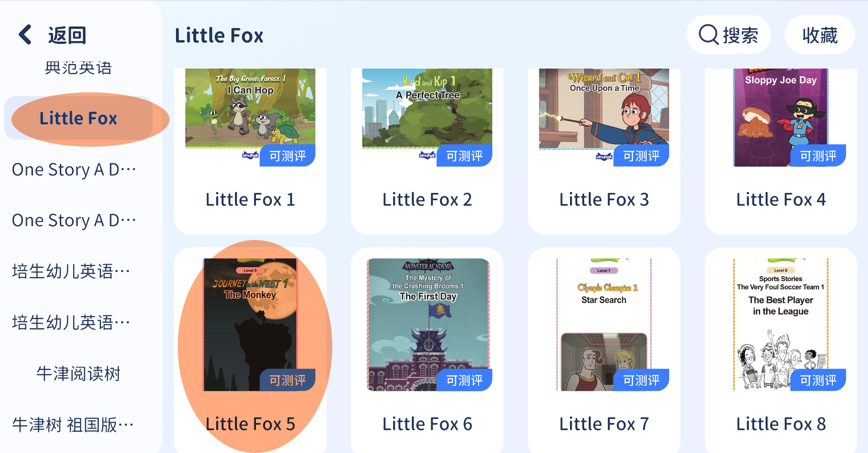Open the Monster Academy cover thumbnail

[428, 325]
